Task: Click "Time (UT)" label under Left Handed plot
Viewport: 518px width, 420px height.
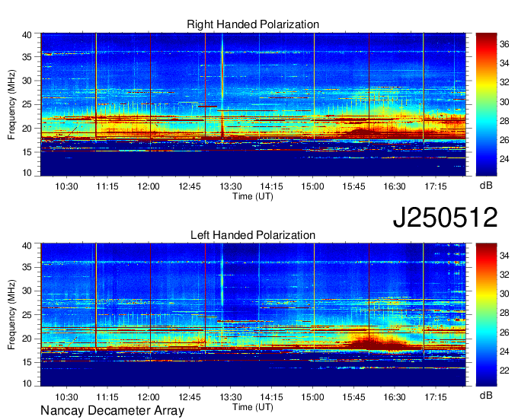Action: 253,407
